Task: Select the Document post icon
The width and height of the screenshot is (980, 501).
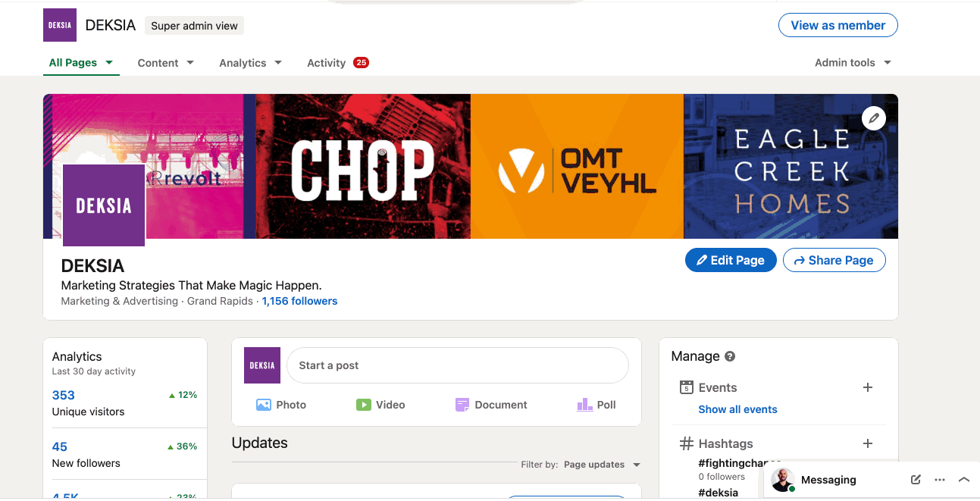Action: click(x=462, y=405)
